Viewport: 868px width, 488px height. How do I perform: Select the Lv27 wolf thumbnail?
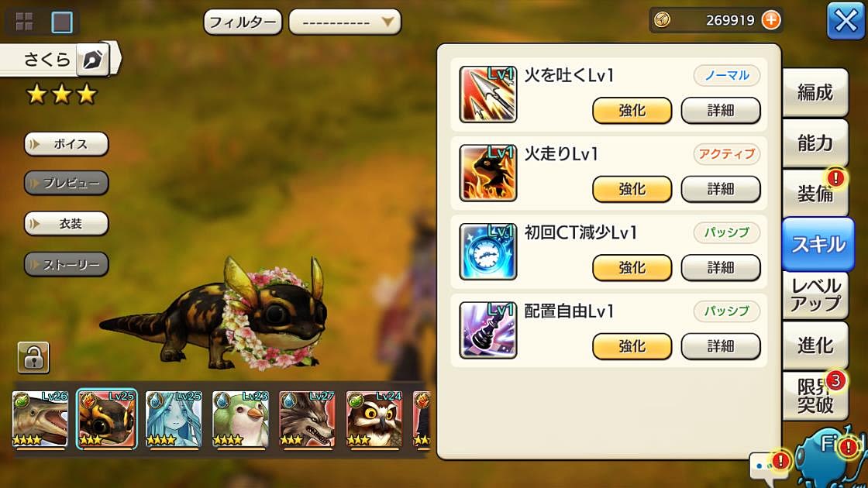click(x=307, y=419)
